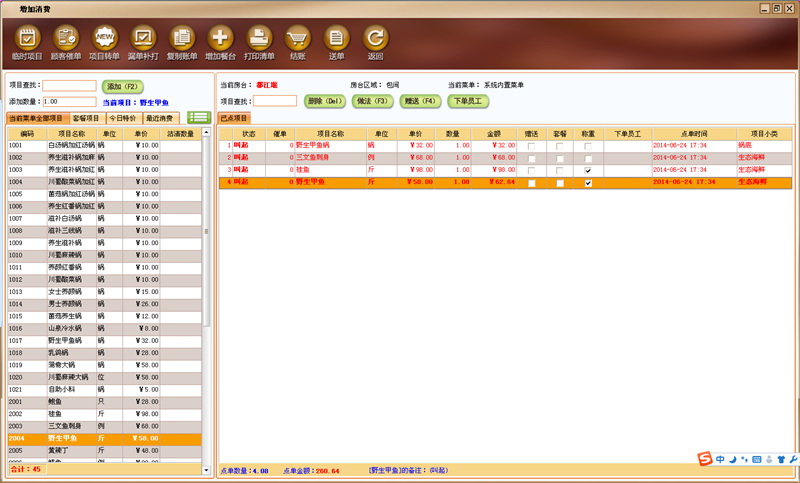Click the 删除 (Del) button
800x483 pixels.
[x=325, y=101]
